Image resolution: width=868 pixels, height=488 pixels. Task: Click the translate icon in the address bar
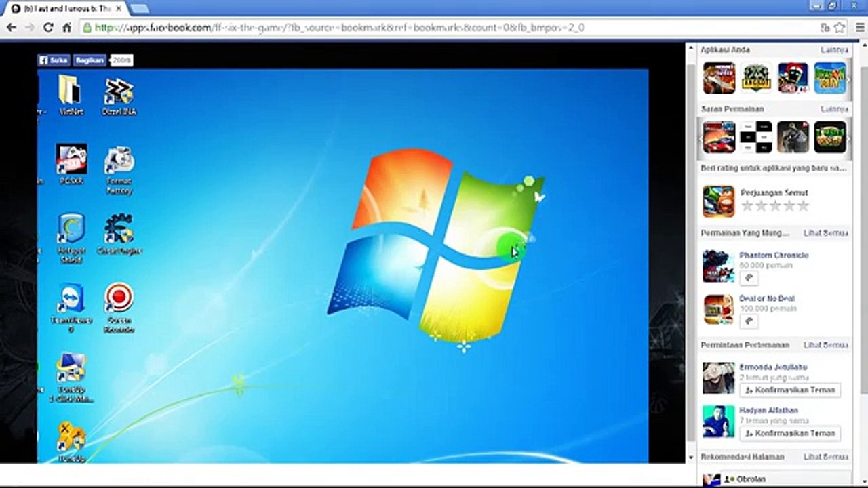[825, 28]
